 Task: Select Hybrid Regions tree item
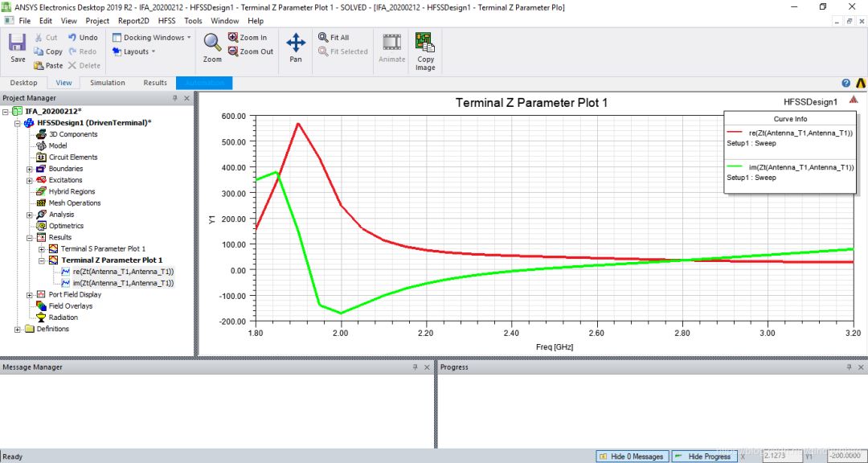[x=72, y=191]
